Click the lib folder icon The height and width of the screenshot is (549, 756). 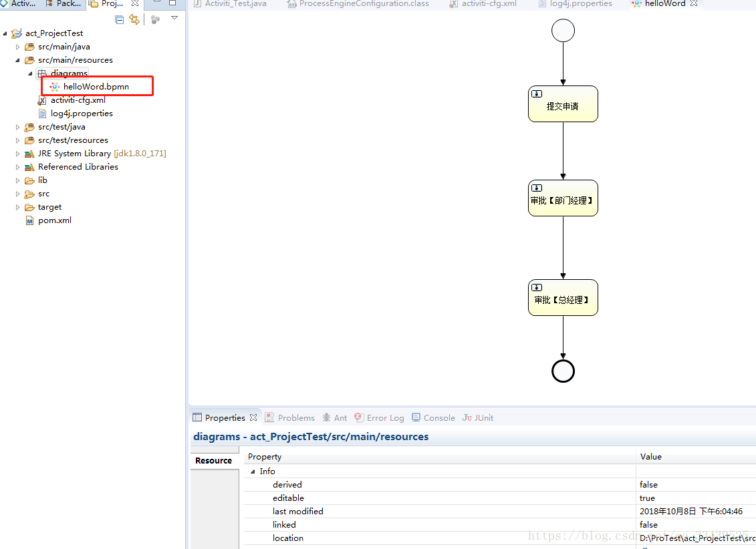(x=29, y=180)
